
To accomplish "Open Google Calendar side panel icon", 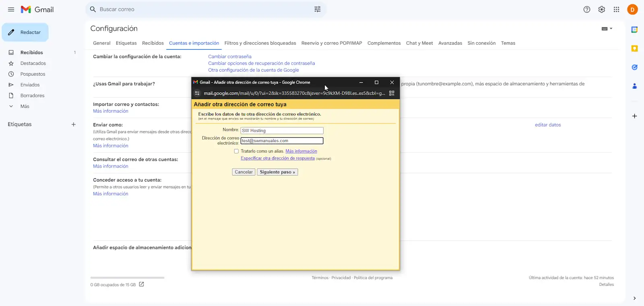I will pos(634,29).
